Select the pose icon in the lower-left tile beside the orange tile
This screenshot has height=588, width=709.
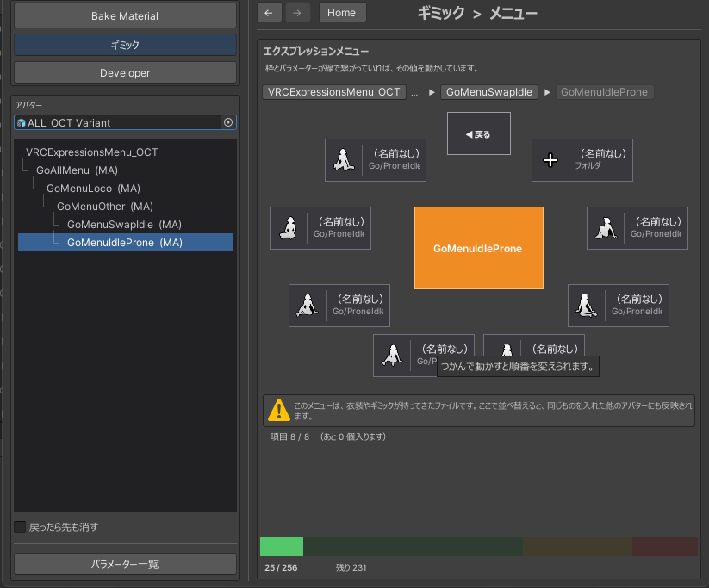pos(308,305)
